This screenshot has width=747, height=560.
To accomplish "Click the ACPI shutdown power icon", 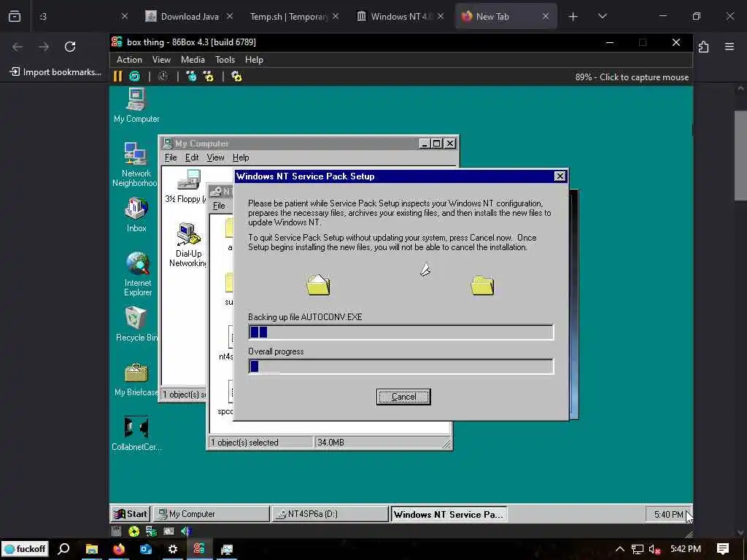I will click(163, 76).
